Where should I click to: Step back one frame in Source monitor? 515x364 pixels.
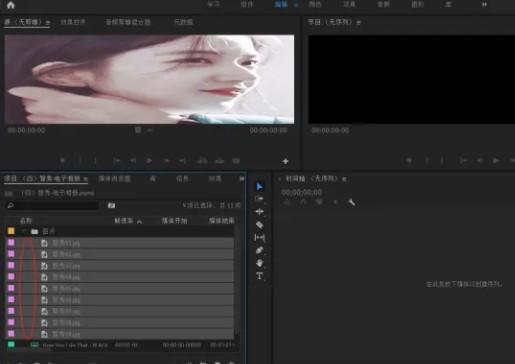click(133, 161)
